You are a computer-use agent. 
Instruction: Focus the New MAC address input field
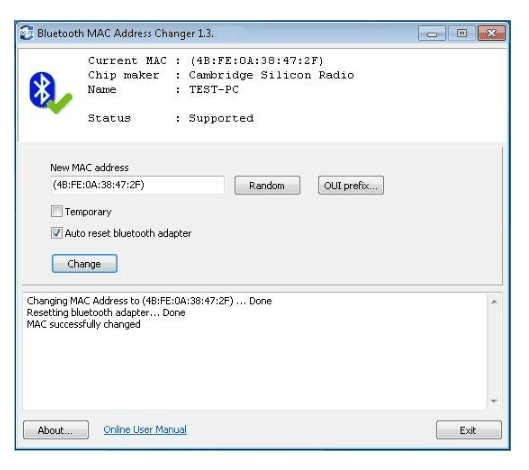[x=138, y=185]
